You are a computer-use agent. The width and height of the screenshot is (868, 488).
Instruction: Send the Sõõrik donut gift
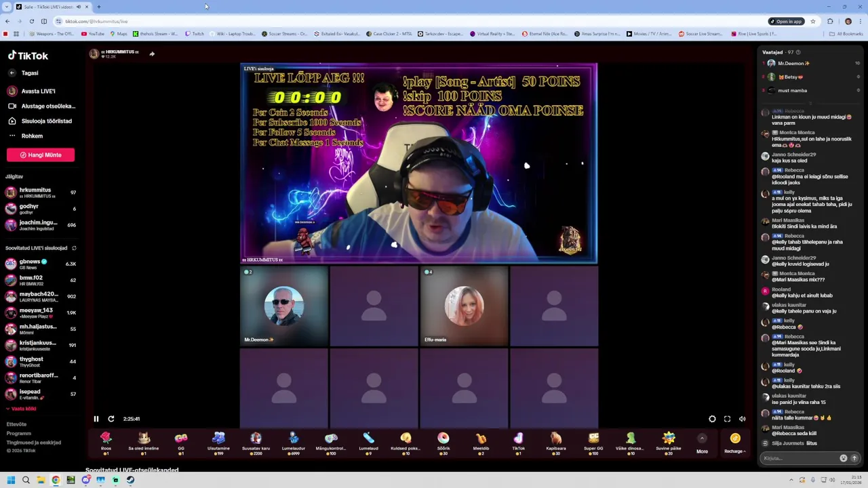click(443, 443)
